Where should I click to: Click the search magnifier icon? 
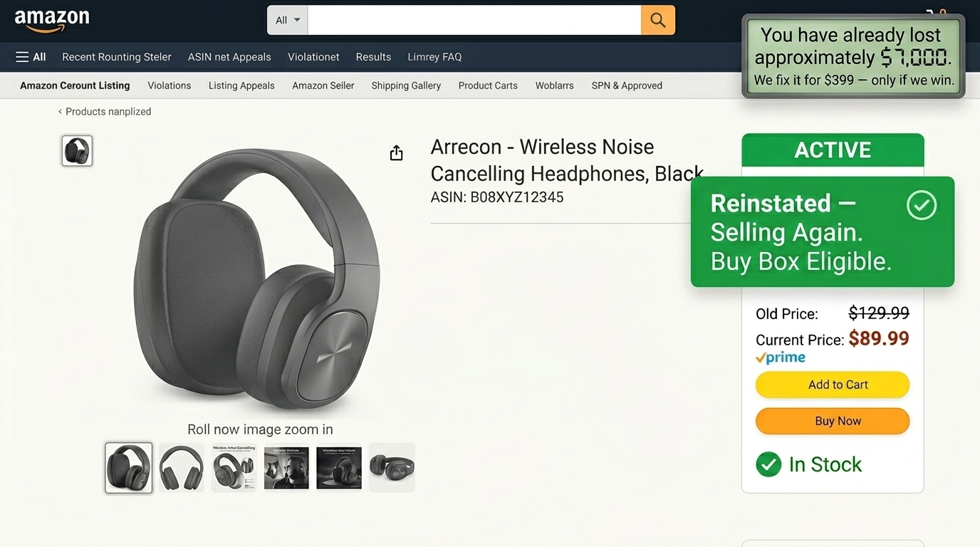point(656,20)
